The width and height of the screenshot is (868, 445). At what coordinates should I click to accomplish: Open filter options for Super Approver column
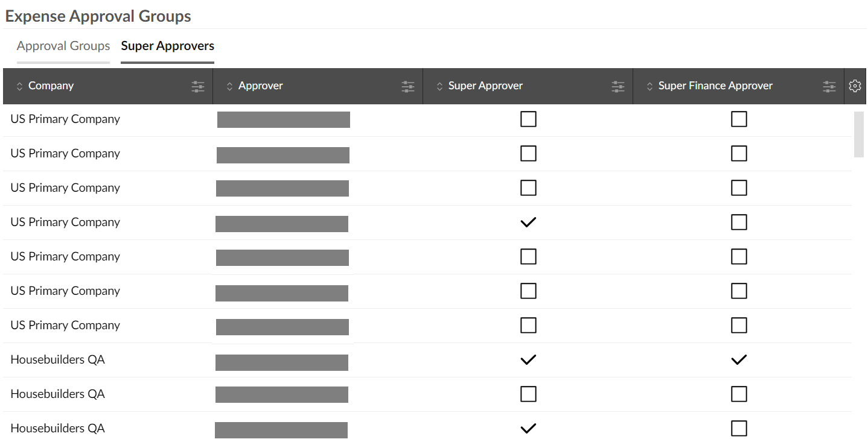[x=618, y=87]
